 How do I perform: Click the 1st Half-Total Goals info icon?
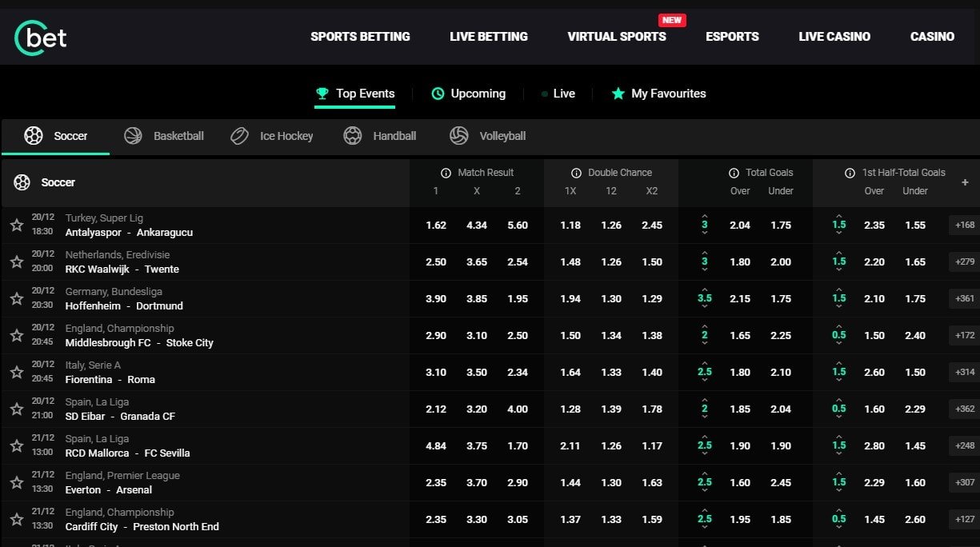pos(850,173)
